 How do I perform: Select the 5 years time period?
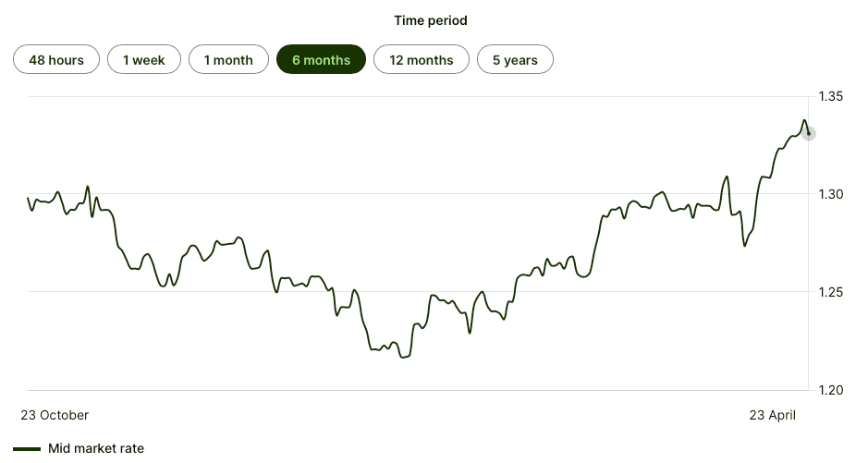coord(515,60)
